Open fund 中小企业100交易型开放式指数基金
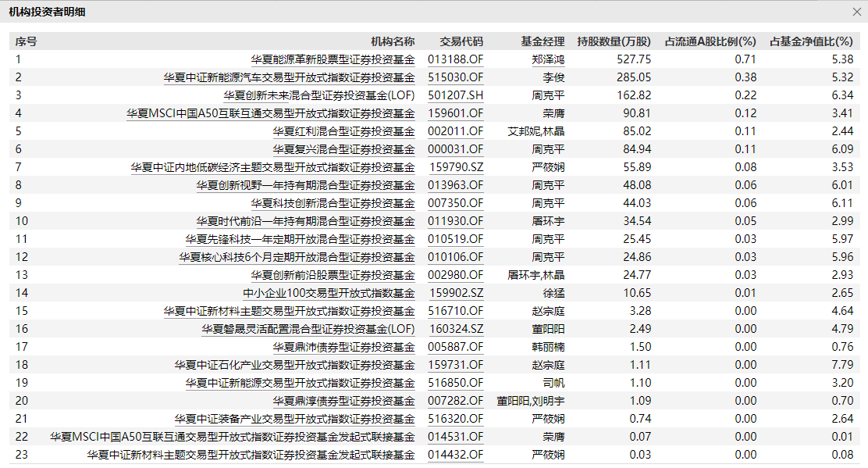Screen dimensions: 868x468 coord(329,293)
